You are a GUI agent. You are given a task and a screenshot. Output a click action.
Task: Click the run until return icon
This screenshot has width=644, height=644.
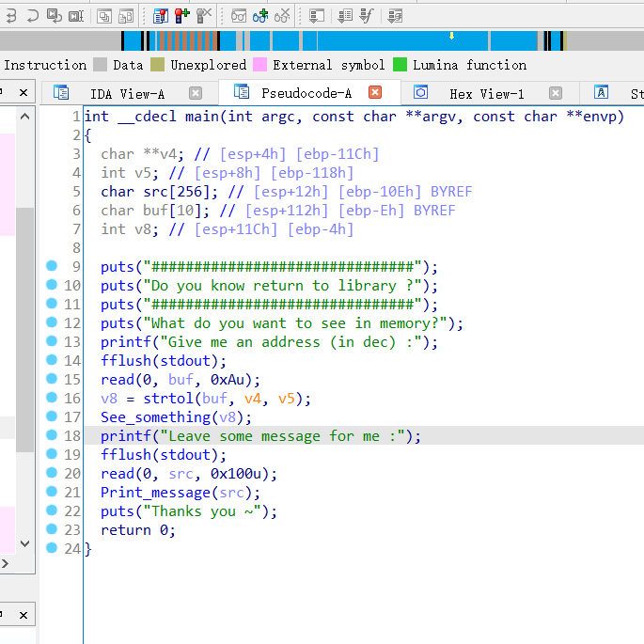click(33, 16)
